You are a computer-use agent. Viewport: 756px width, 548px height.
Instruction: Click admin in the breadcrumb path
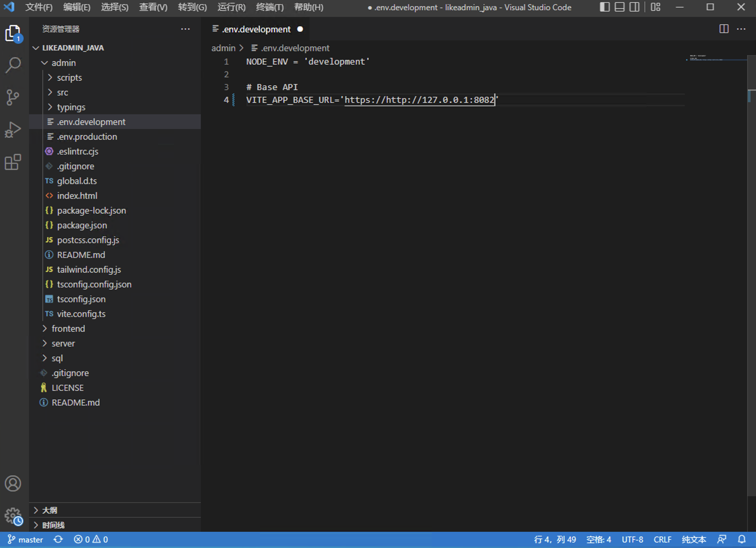[x=223, y=48]
